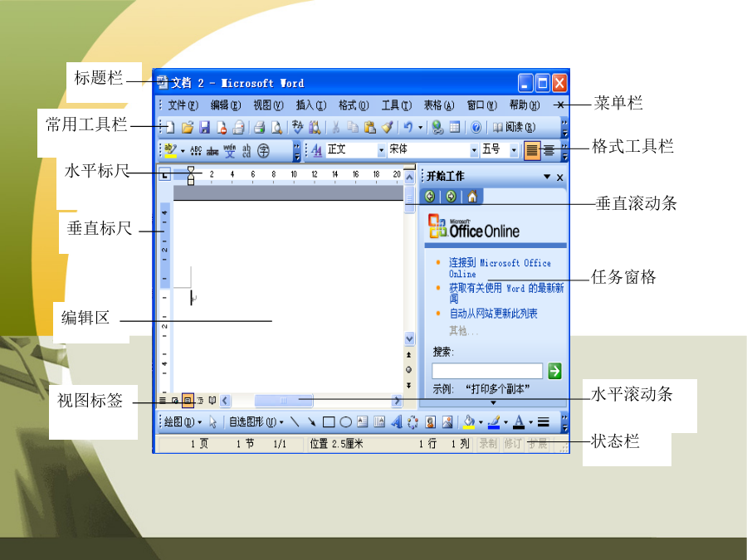Toggle the highlighted Print Layout view button
The width and height of the screenshot is (747, 560).
pyautogui.click(x=188, y=401)
